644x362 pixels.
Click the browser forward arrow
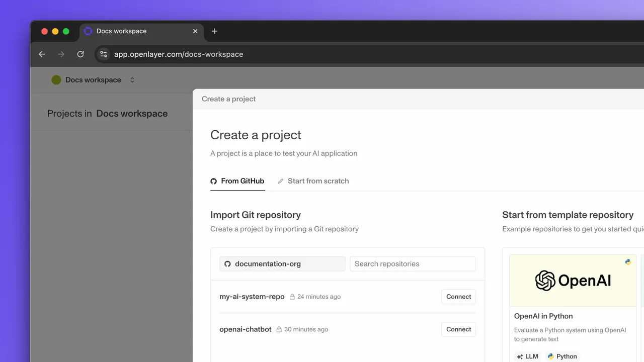point(61,54)
